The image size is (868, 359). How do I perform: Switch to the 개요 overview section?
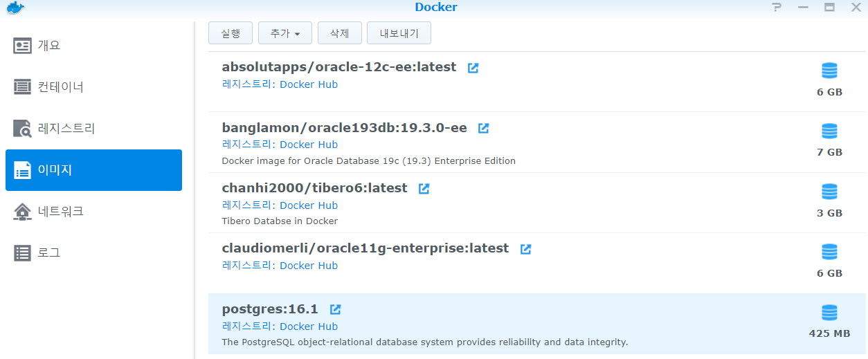pyautogui.click(x=94, y=46)
